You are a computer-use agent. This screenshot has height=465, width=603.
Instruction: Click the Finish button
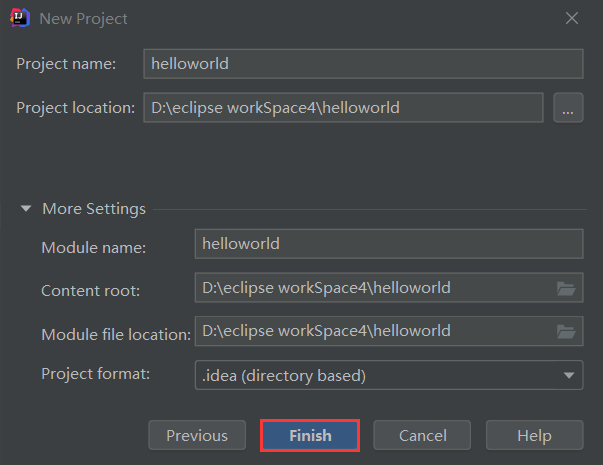tap(310, 435)
